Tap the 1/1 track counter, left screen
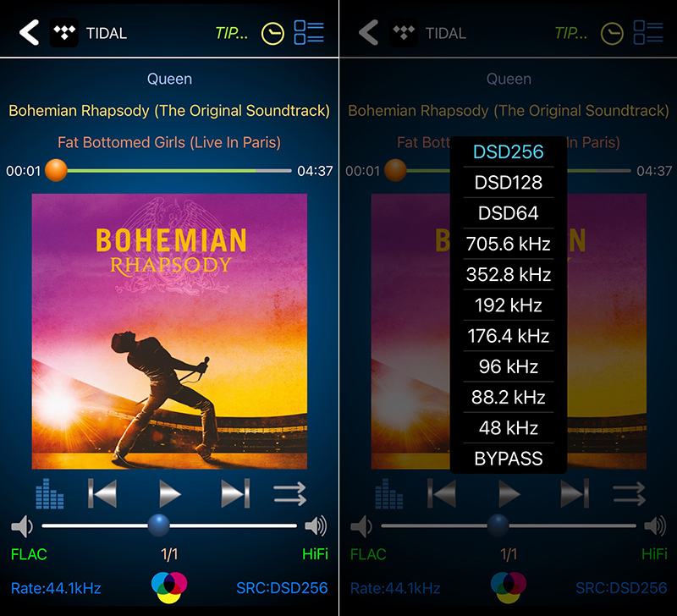677x616 pixels. (x=169, y=554)
